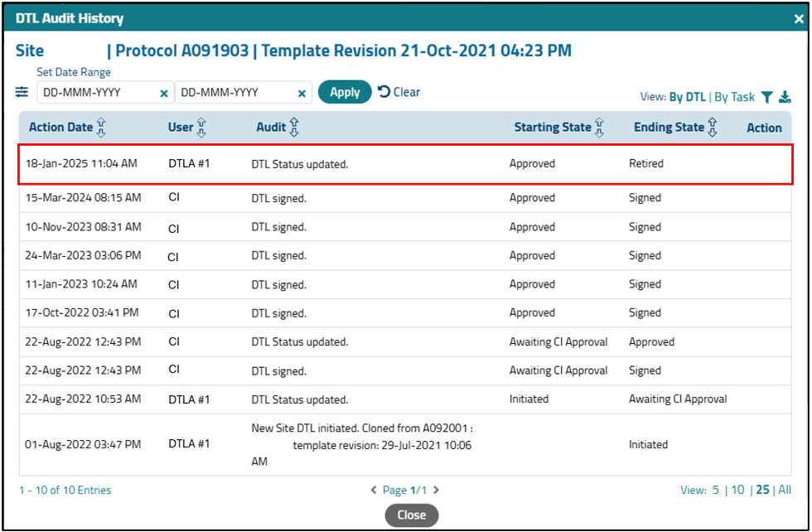The width and height of the screenshot is (812, 532).
Task: Sort the Action Date column ascending
Action: point(102,128)
